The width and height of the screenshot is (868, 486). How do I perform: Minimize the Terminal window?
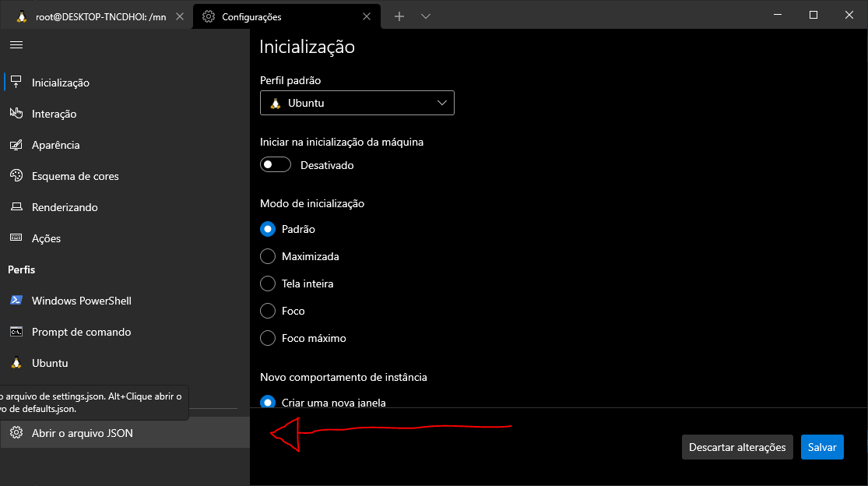pyautogui.click(x=778, y=15)
